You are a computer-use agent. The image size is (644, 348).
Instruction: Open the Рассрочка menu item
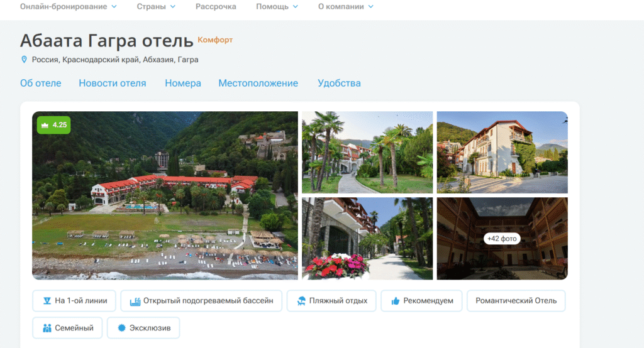pyautogui.click(x=216, y=6)
